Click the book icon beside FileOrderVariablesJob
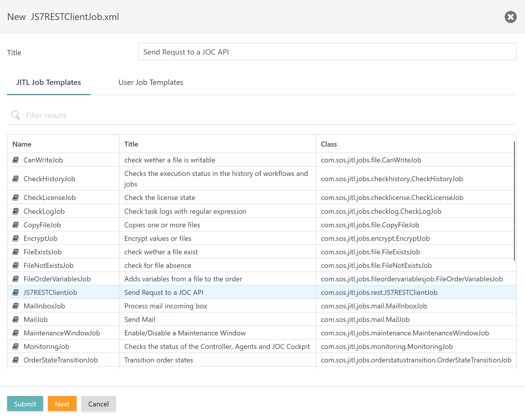Screen dimensions: 525x420 click(16, 279)
